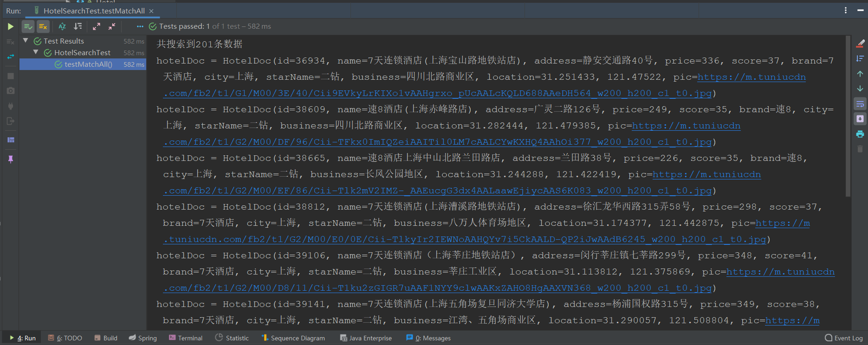The width and height of the screenshot is (868, 345).
Task: Jump down the stack trace arrow
Action: pos(860,89)
